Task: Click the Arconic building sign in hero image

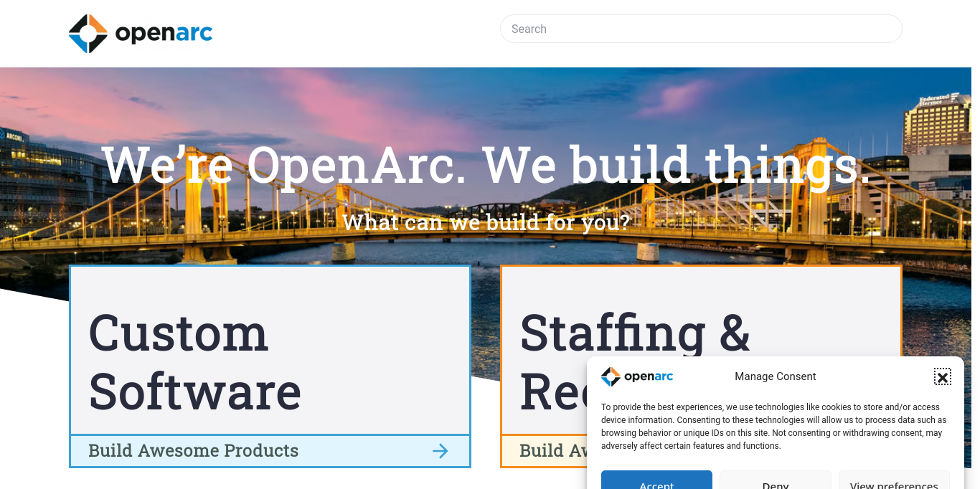Action: click(13, 135)
